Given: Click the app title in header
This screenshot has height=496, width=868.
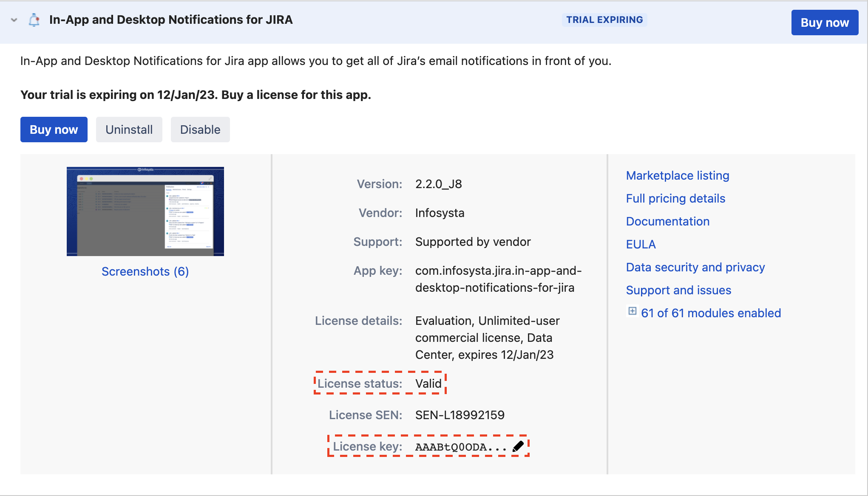Looking at the screenshot, I should (171, 20).
